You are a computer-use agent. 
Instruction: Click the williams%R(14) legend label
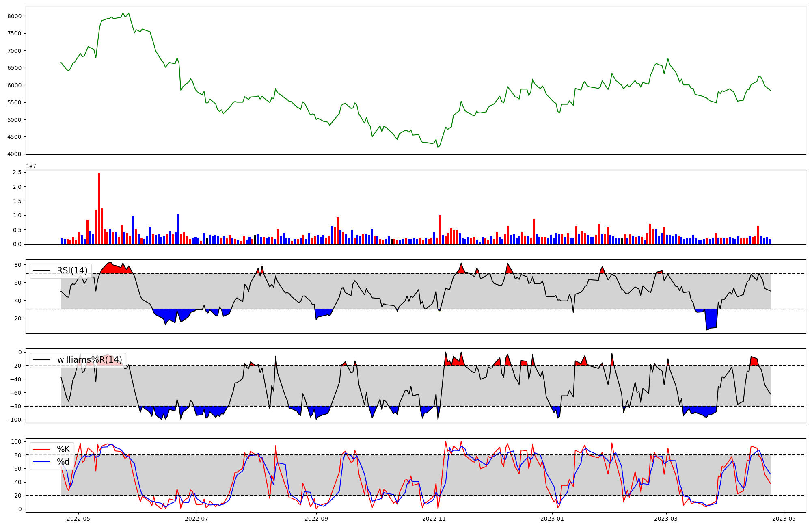point(89,360)
